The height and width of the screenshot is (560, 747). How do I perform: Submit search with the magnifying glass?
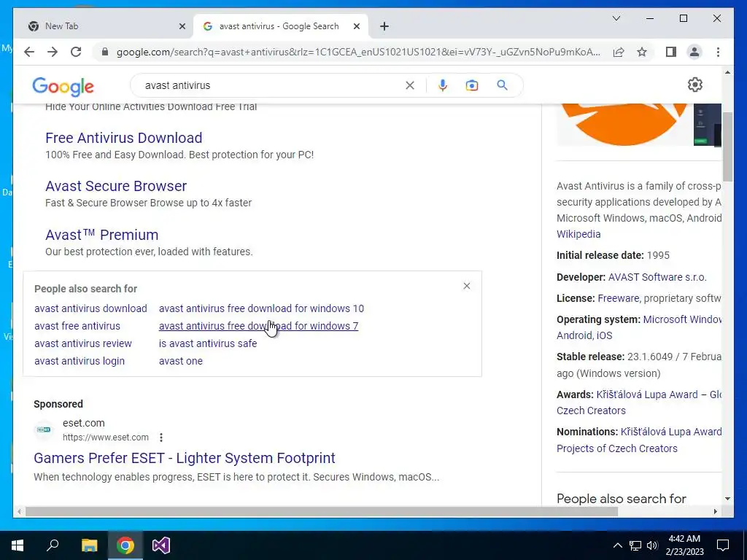click(502, 85)
